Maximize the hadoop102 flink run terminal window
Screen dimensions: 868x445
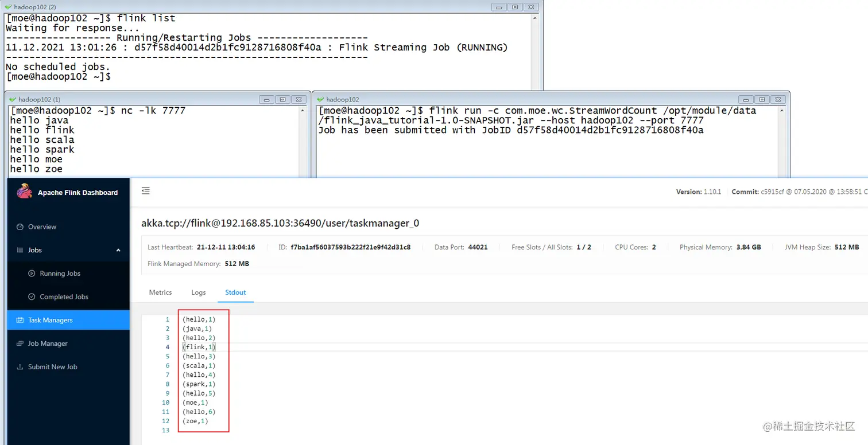[761, 99]
